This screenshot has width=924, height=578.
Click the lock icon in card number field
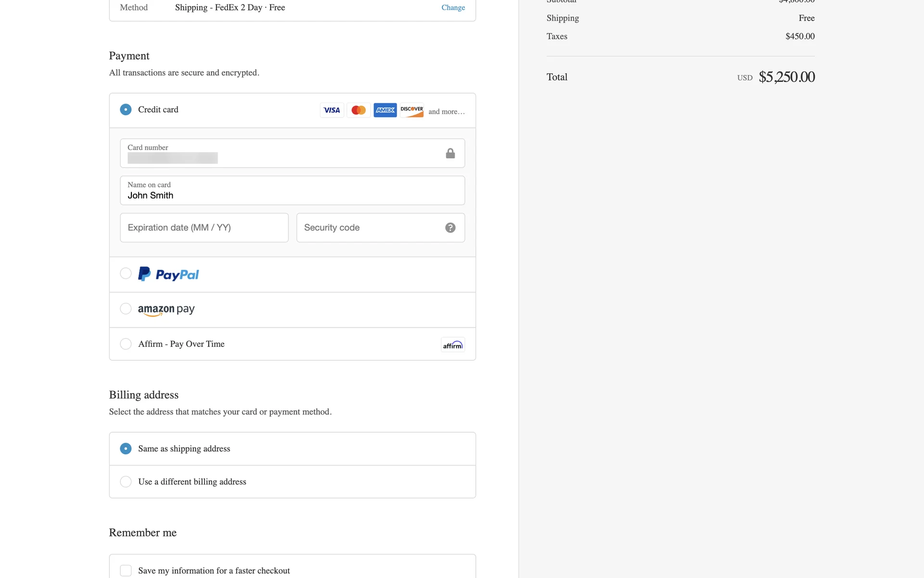click(x=450, y=154)
